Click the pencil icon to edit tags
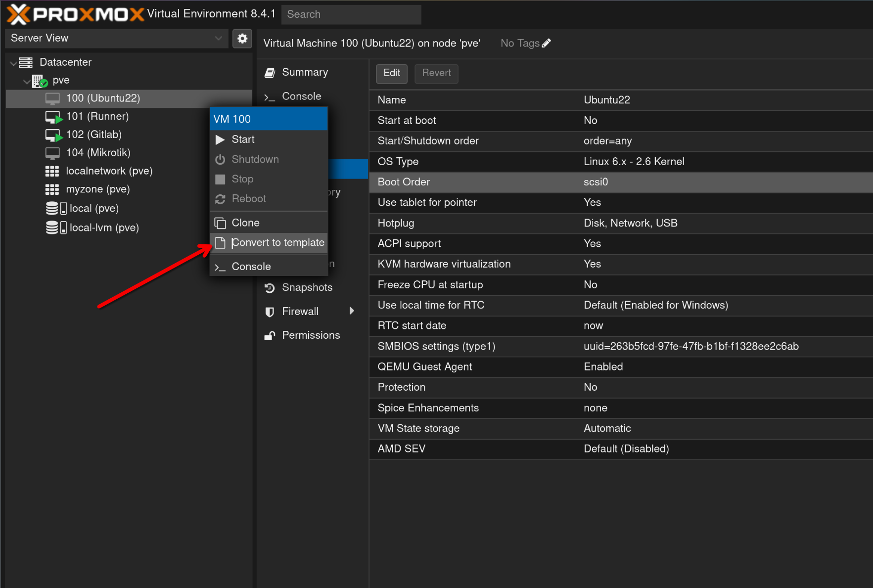This screenshot has height=588, width=873. [x=546, y=44]
